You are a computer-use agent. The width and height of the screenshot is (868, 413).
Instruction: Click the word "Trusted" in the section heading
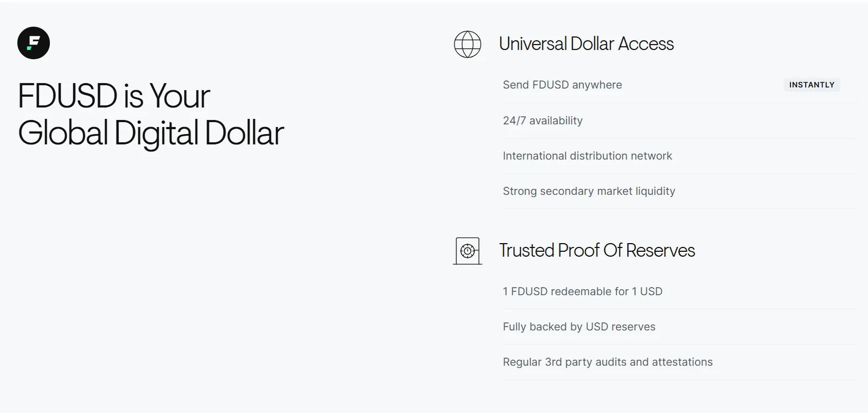526,250
